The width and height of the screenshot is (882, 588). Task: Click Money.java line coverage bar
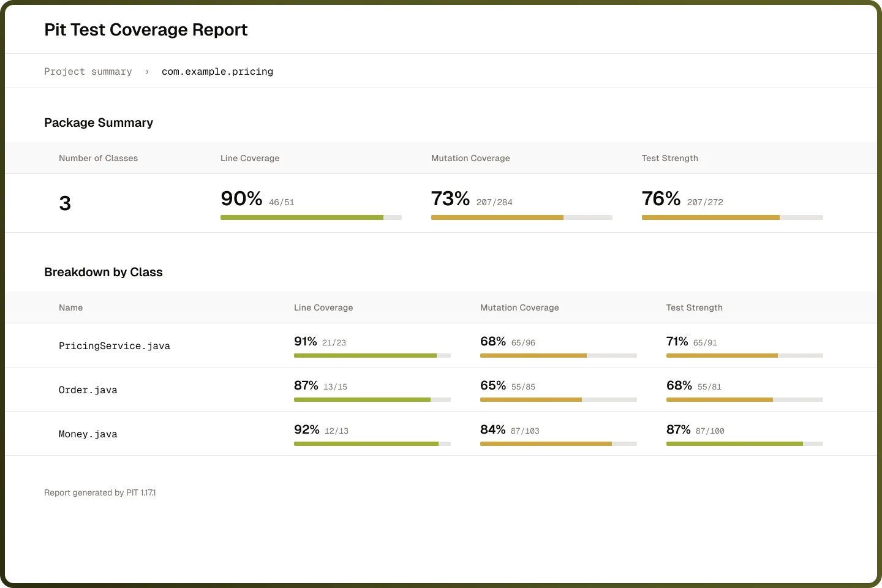coord(372,443)
